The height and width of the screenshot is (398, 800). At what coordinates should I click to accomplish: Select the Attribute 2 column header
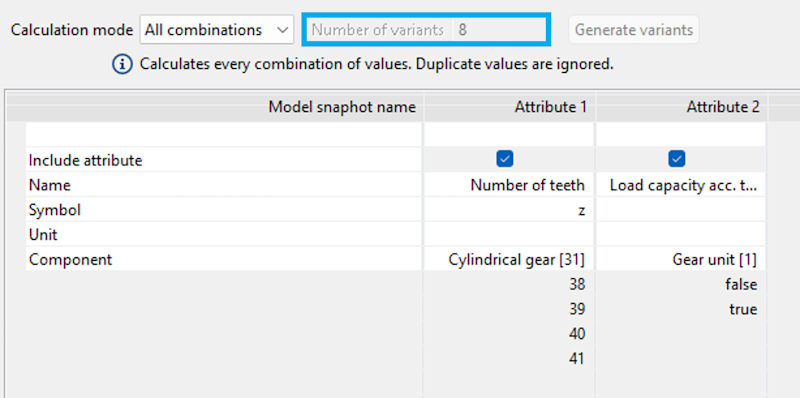tap(681, 107)
